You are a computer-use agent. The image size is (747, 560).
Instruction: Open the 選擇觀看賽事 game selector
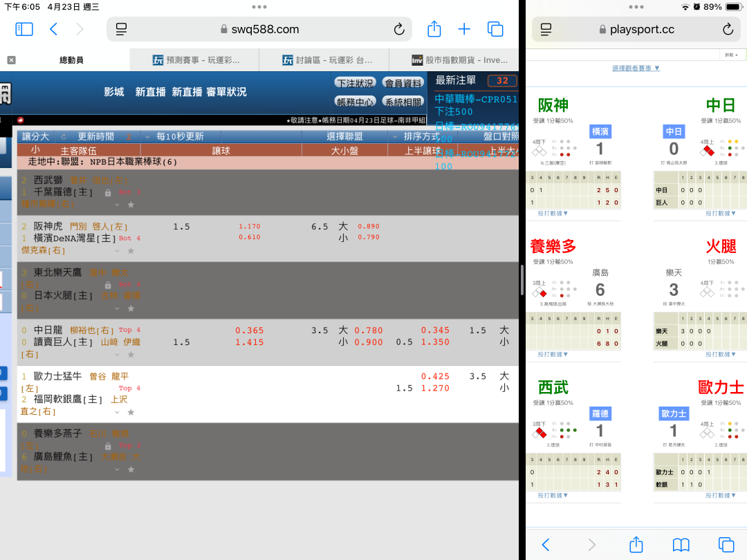(x=636, y=68)
